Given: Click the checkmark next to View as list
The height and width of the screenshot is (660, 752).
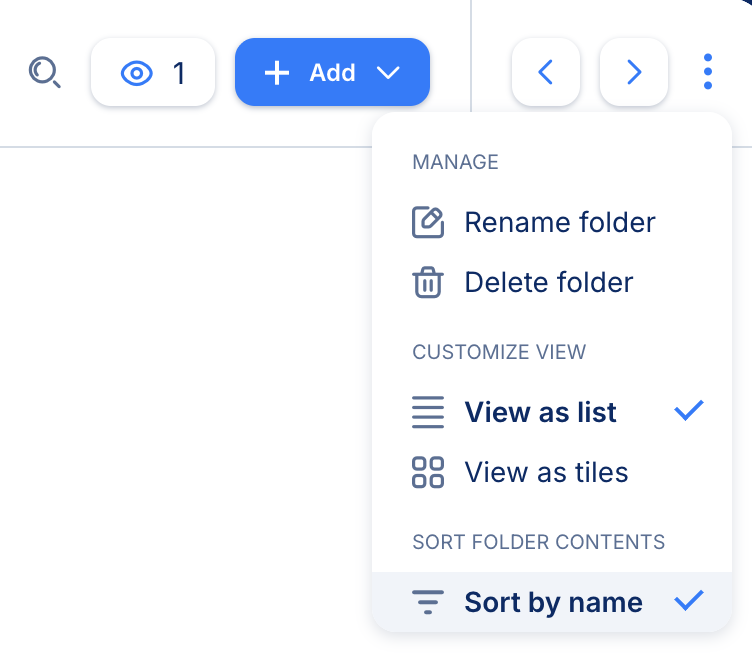Looking at the screenshot, I should [689, 410].
